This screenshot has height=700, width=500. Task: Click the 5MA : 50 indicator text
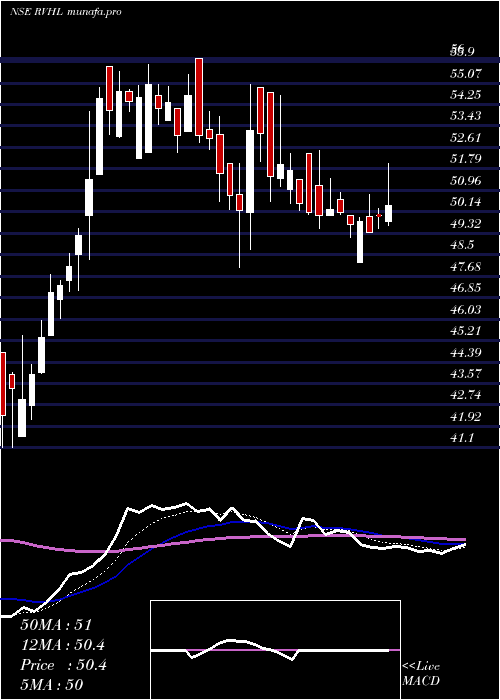tap(52, 685)
